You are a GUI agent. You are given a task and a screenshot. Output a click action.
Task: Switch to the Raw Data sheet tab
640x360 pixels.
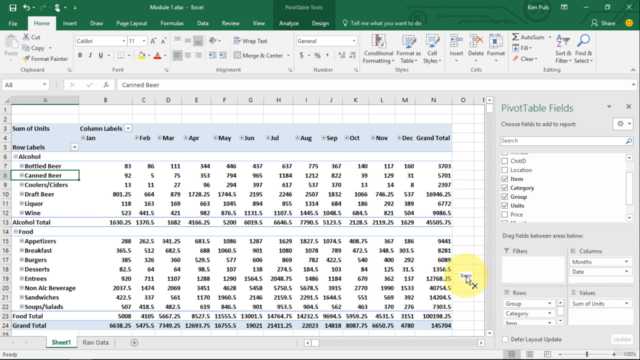click(96, 342)
